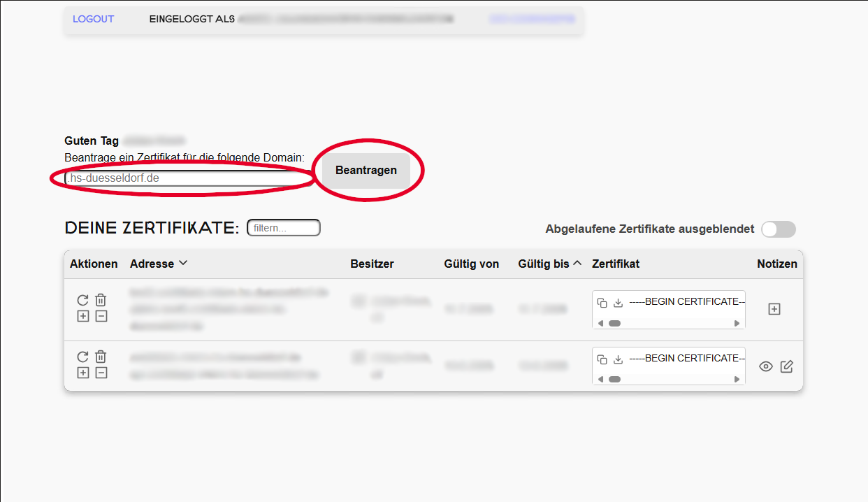Click the LOGOUT link
Screen dimensions: 868x502
click(93, 19)
